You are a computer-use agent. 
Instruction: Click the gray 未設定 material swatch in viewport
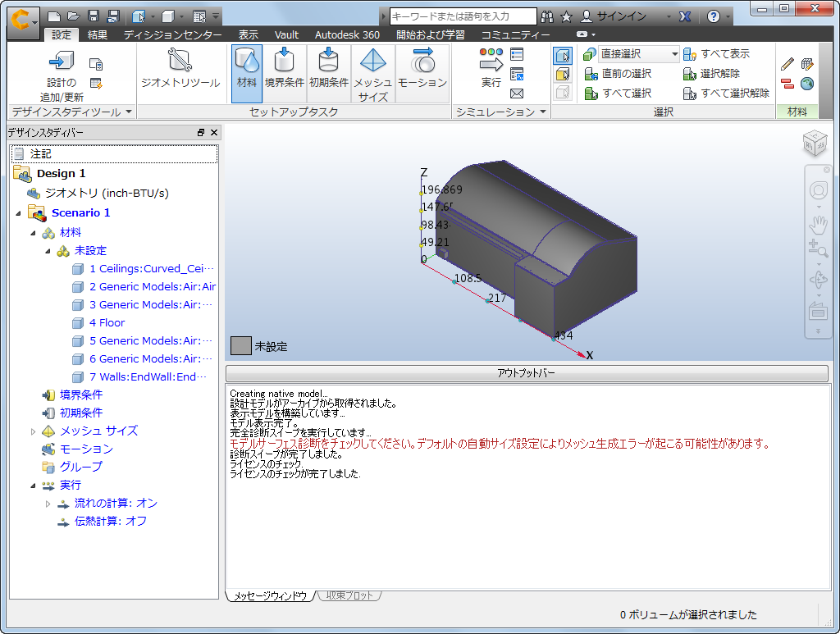[x=240, y=346]
